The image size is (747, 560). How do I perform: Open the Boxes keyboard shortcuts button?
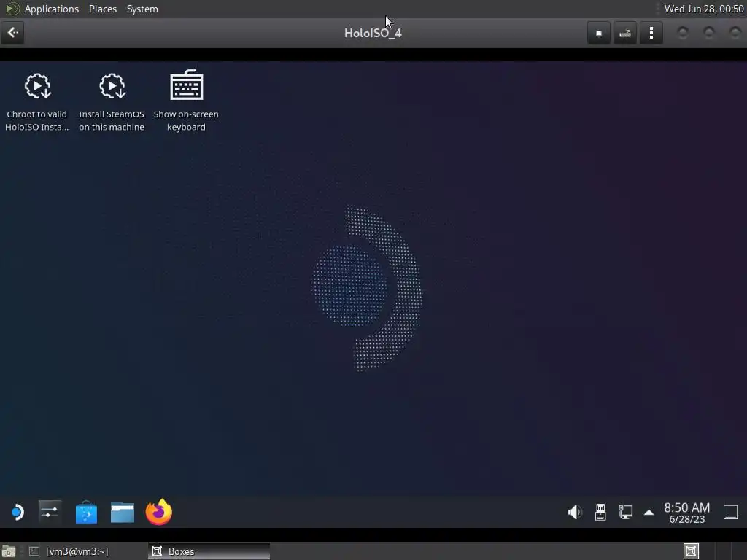coord(625,34)
